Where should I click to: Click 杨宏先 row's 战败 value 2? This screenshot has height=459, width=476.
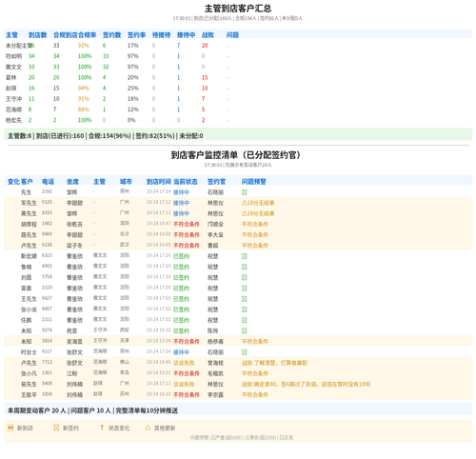tap(203, 120)
